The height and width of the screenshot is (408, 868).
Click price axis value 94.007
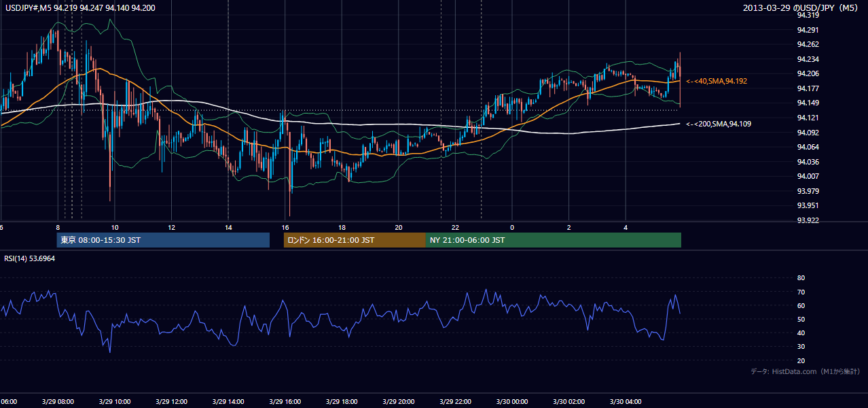808,176
